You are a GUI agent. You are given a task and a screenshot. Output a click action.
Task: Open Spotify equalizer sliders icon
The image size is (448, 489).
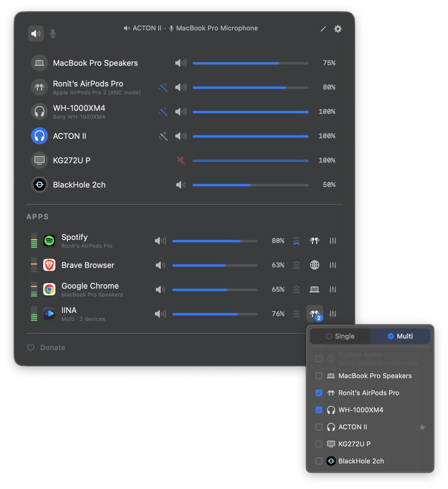pos(333,241)
